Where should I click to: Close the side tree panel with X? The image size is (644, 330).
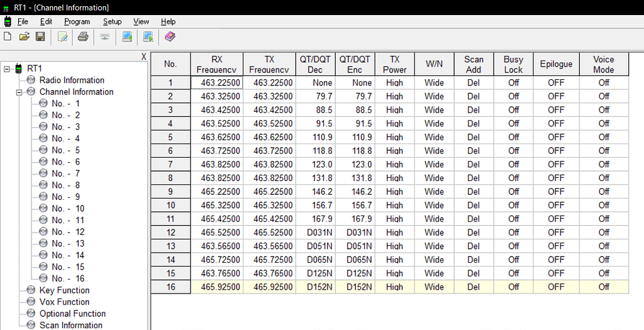coord(143,57)
